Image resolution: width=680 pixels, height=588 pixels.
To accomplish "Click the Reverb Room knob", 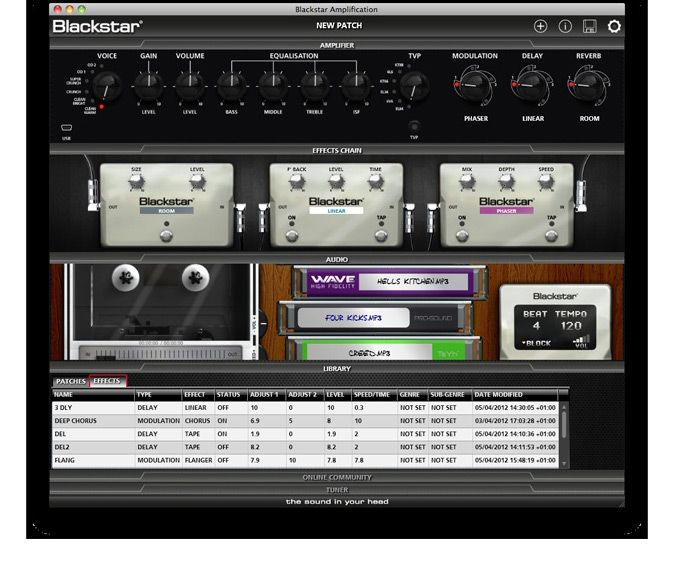I will (589, 85).
